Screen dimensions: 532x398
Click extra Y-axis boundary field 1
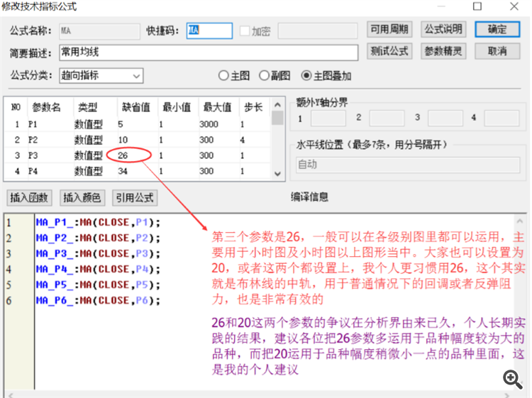click(328, 118)
